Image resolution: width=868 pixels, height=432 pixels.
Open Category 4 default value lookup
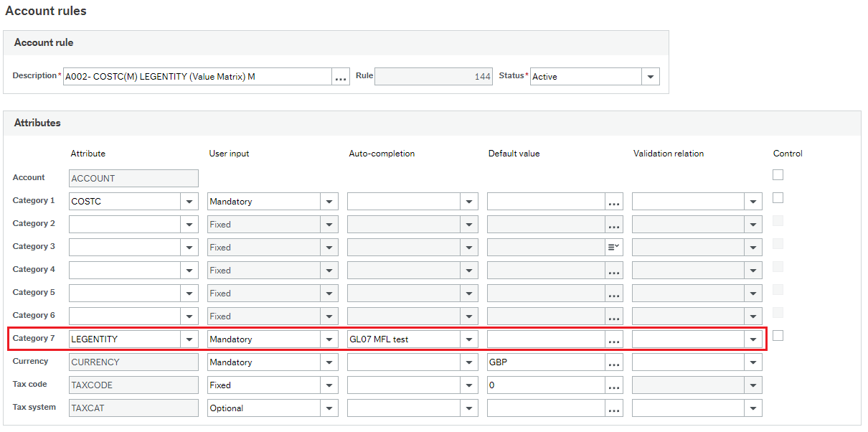[613, 270]
